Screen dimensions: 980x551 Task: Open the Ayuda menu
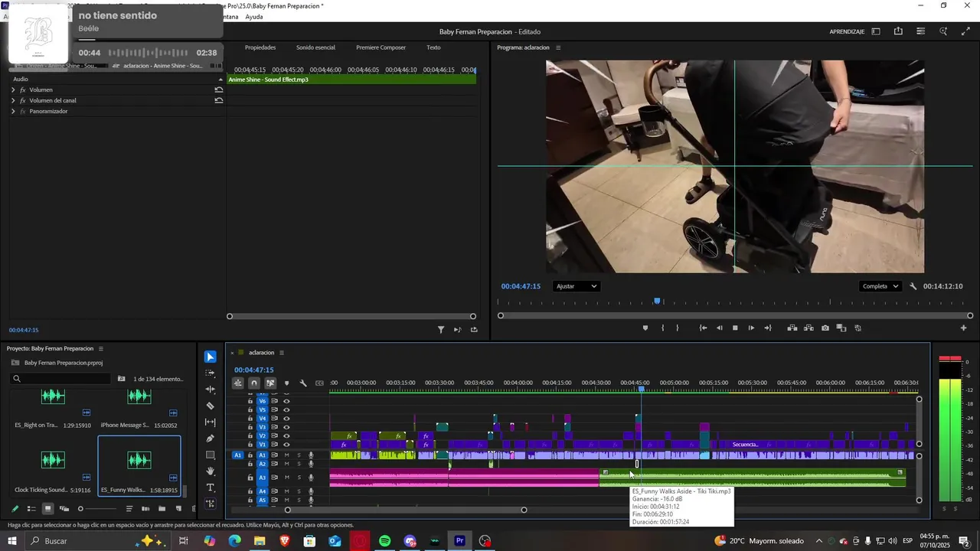point(254,17)
